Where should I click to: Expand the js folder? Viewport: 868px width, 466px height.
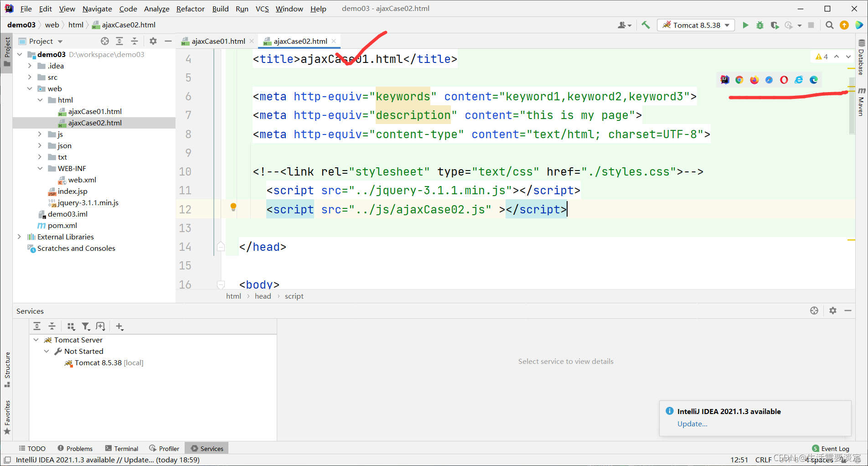[x=40, y=134]
